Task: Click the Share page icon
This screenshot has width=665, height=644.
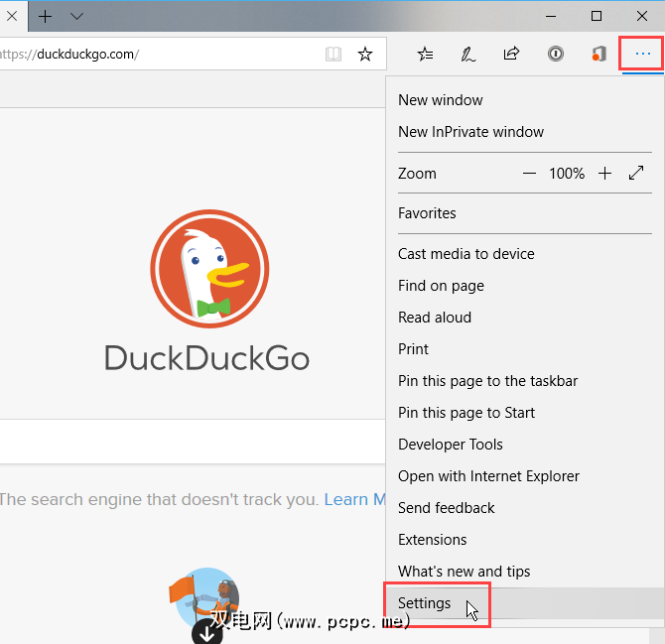Action: pyautogui.click(x=511, y=54)
